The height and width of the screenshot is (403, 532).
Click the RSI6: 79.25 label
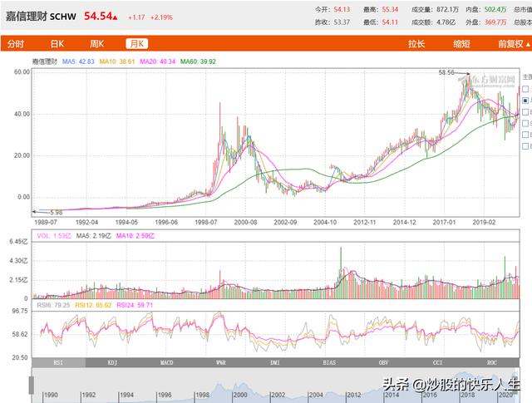53,305
